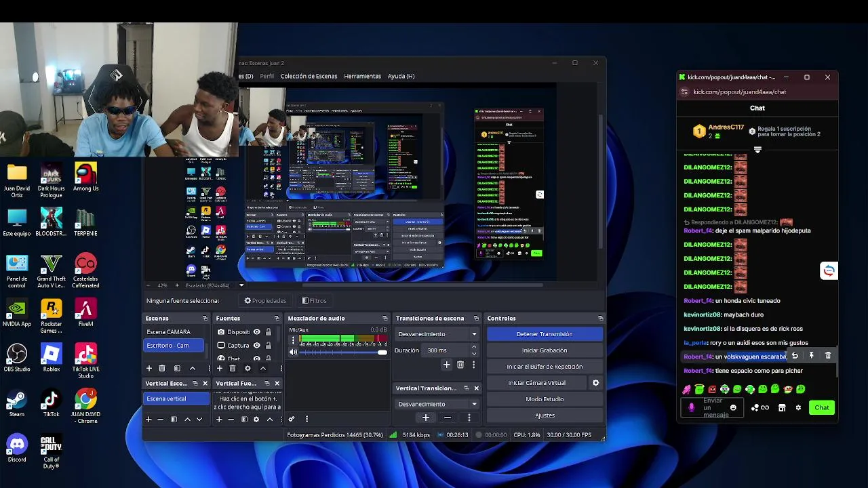Click Iniciar el Búfer de Repetición

point(545,367)
